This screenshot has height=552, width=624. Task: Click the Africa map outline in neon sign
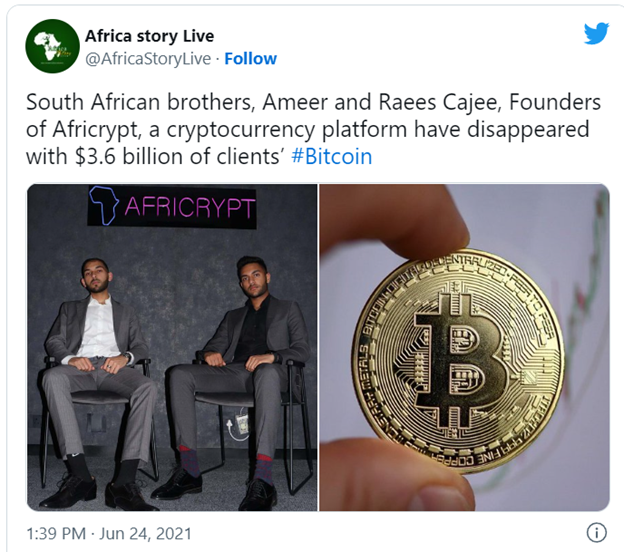(x=103, y=206)
